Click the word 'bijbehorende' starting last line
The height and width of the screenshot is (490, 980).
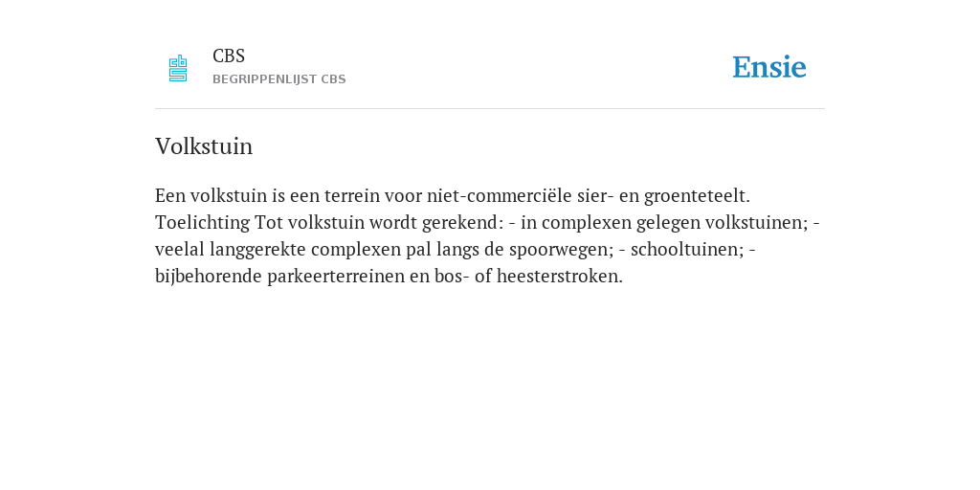tap(209, 277)
